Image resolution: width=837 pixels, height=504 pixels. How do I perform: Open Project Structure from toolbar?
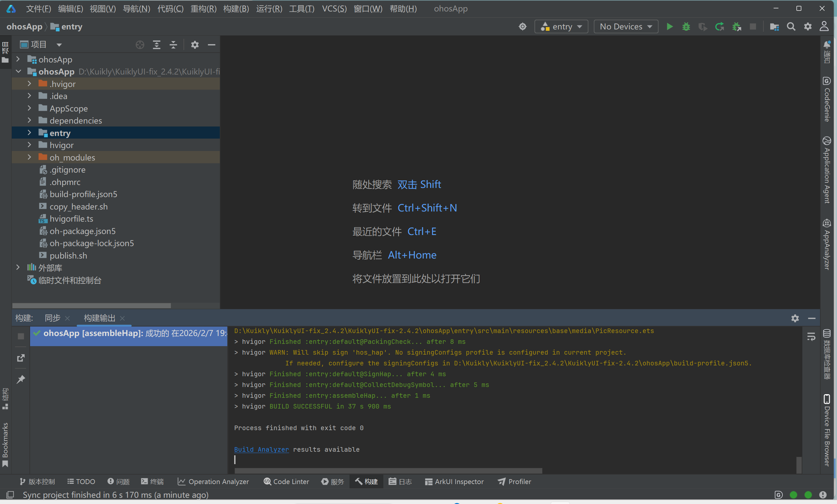(x=774, y=26)
